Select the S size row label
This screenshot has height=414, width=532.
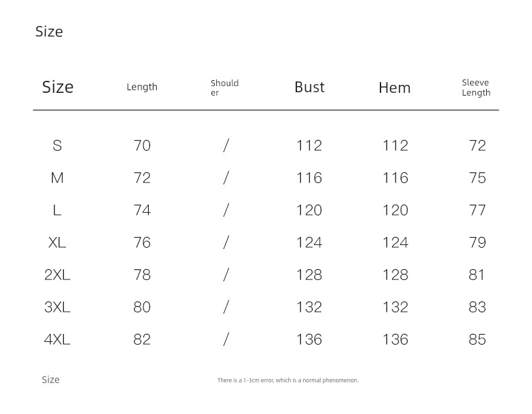(x=57, y=146)
